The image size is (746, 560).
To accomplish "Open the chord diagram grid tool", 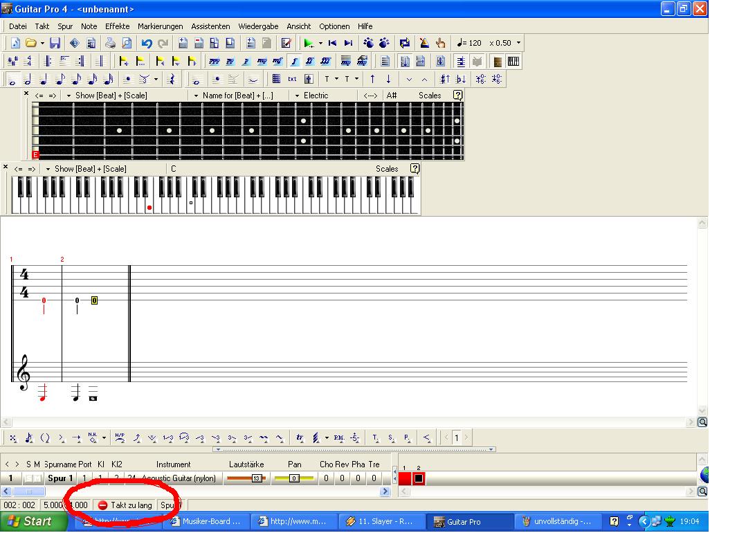I will point(276,79).
